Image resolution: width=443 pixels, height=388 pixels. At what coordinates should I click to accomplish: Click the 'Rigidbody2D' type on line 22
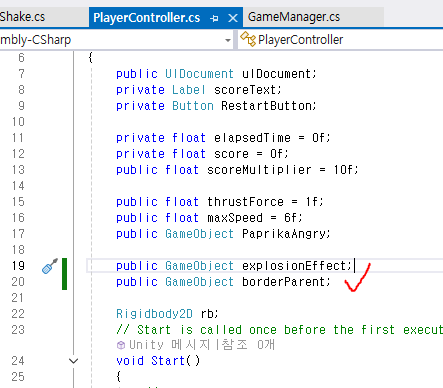coord(154,314)
